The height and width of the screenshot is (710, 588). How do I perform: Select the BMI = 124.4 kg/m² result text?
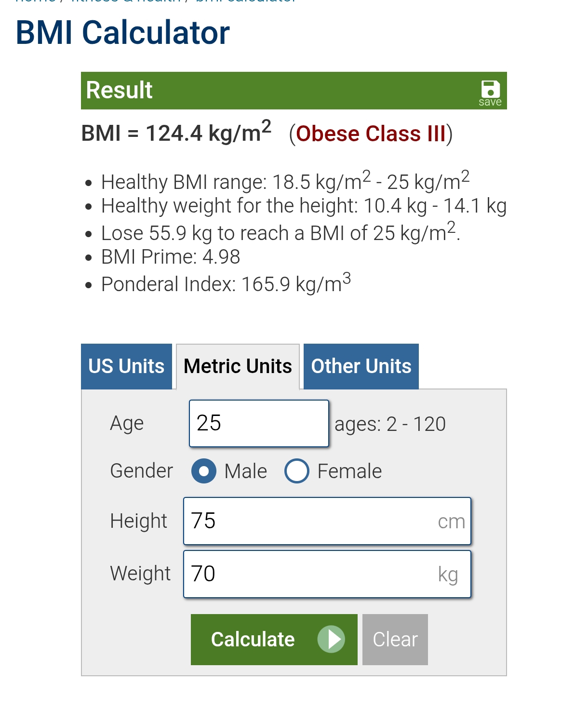pos(176,133)
